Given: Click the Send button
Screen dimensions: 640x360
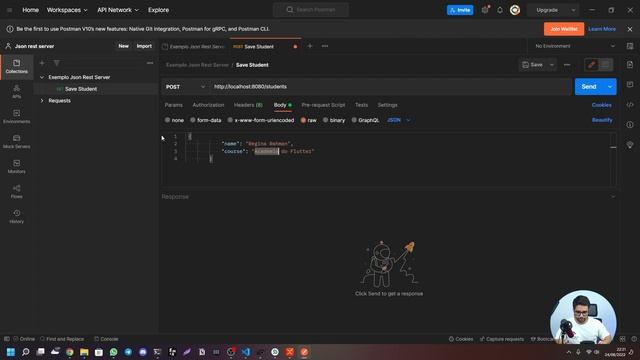Looking at the screenshot, I should 589,87.
